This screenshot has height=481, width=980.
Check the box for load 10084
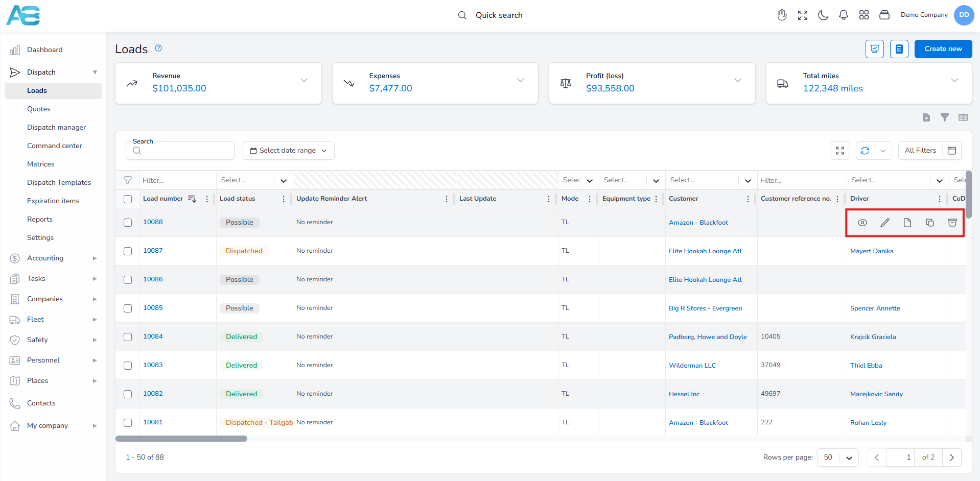point(128,337)
